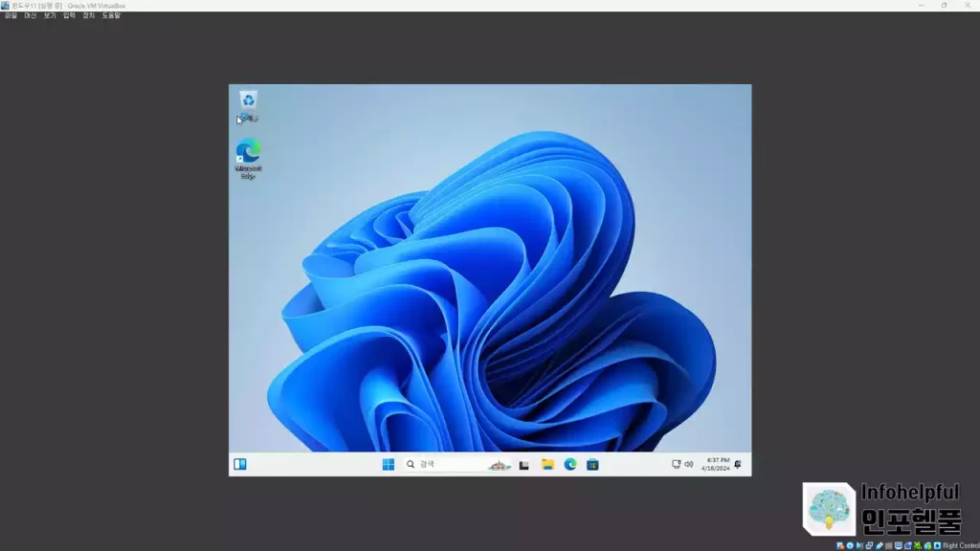This screenshot has height=551, width=980.
Task: Open the Windows Start menu
Action: click(x=389, y=464)
